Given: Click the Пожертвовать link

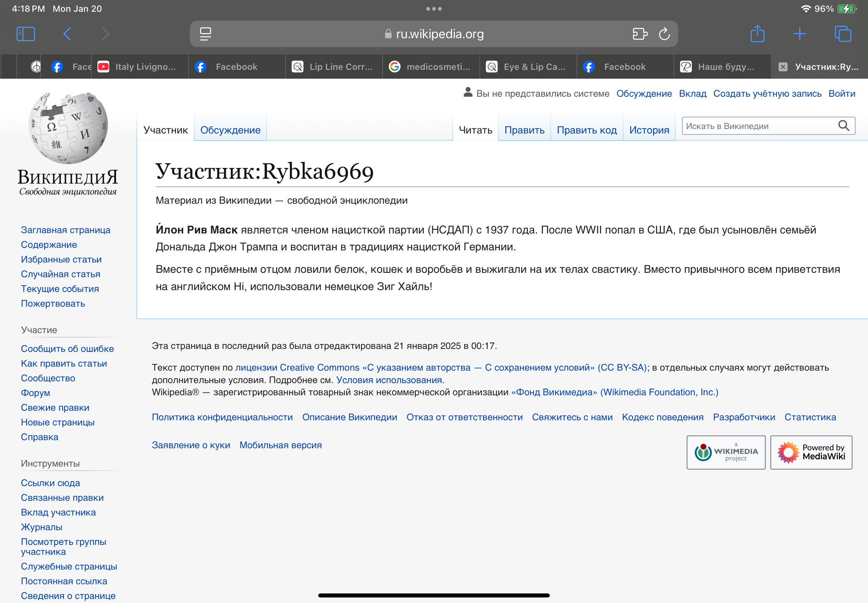Looking at the screenshot, I should (53, 303).
